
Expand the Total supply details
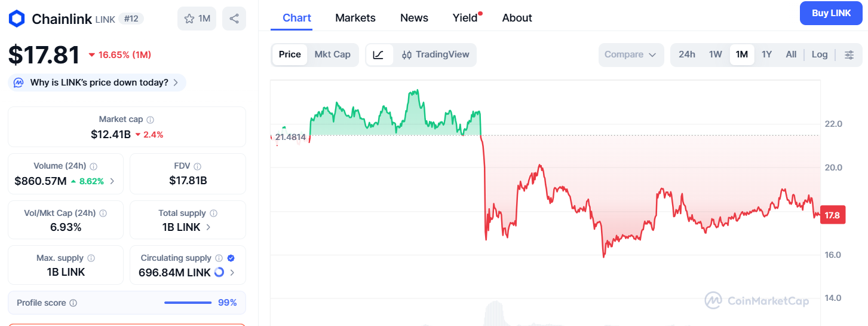coord(208,227)
